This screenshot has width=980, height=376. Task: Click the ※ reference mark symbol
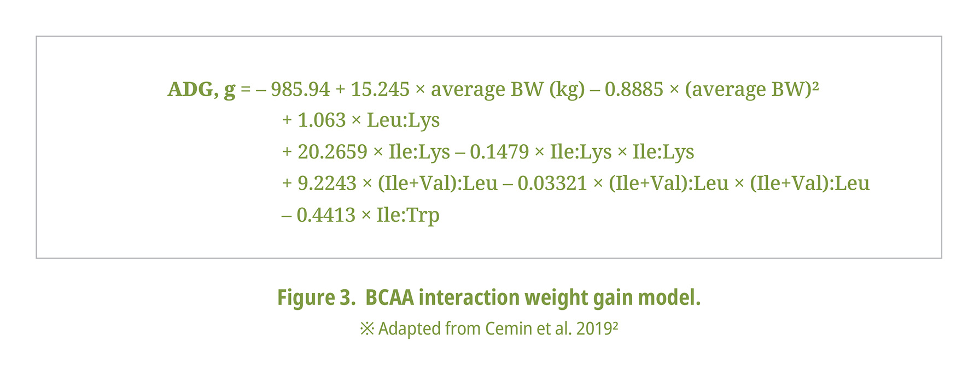367,328
